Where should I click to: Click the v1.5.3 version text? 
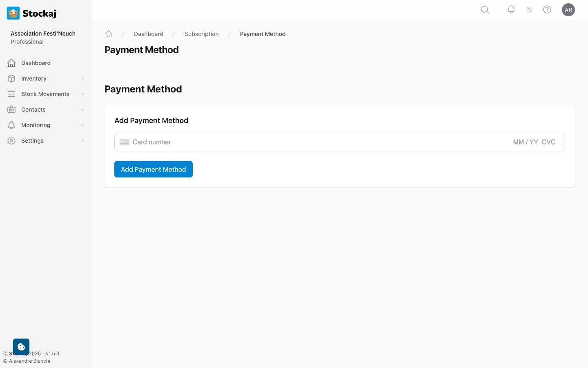tap(53, 354)
